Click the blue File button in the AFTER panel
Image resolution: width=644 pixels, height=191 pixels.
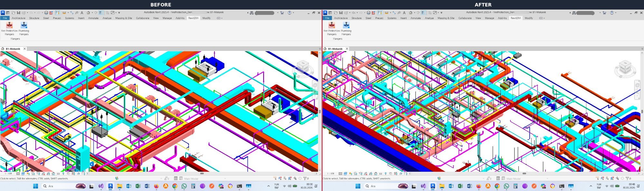click(327, 18)
